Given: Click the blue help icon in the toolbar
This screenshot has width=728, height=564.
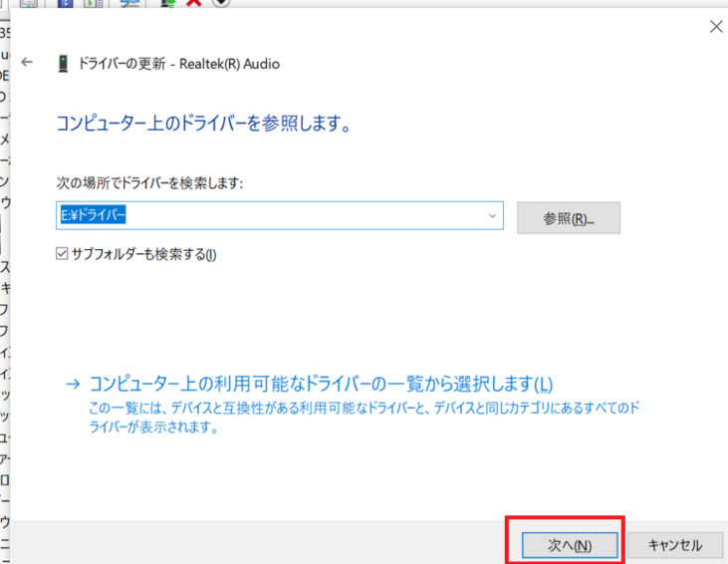Looking at the screenshot, I should (66, 3).
